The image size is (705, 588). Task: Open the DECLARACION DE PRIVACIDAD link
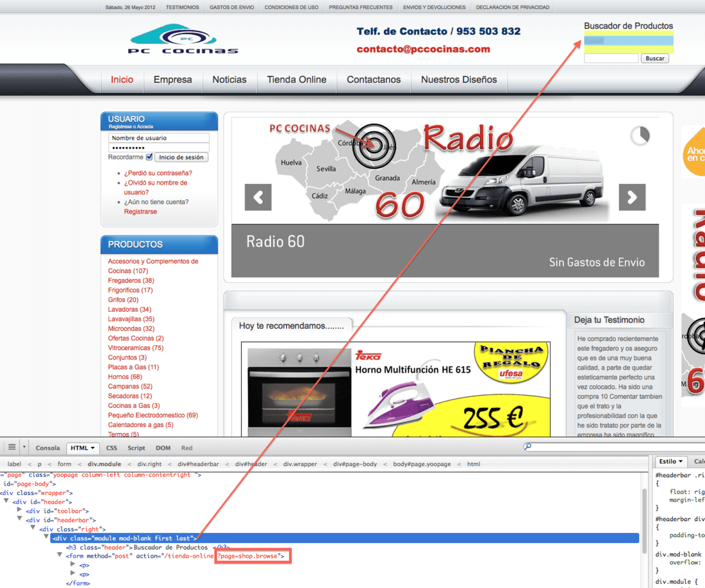[513, 7]
